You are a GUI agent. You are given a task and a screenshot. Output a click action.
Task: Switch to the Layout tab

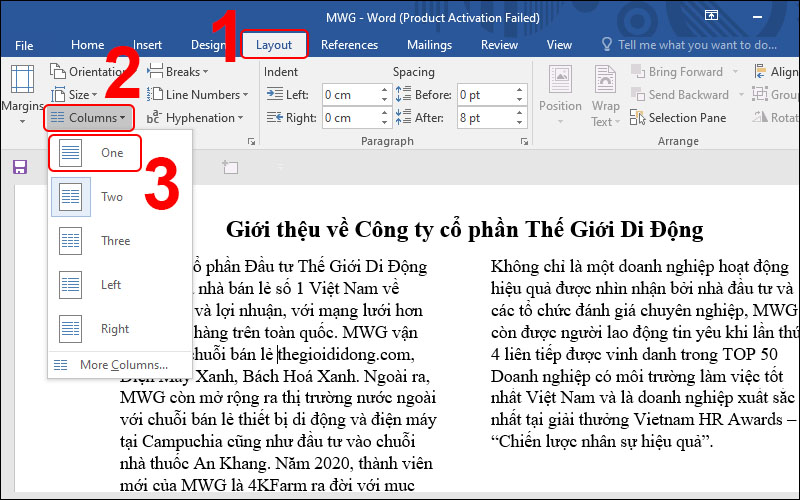point(274,45)
